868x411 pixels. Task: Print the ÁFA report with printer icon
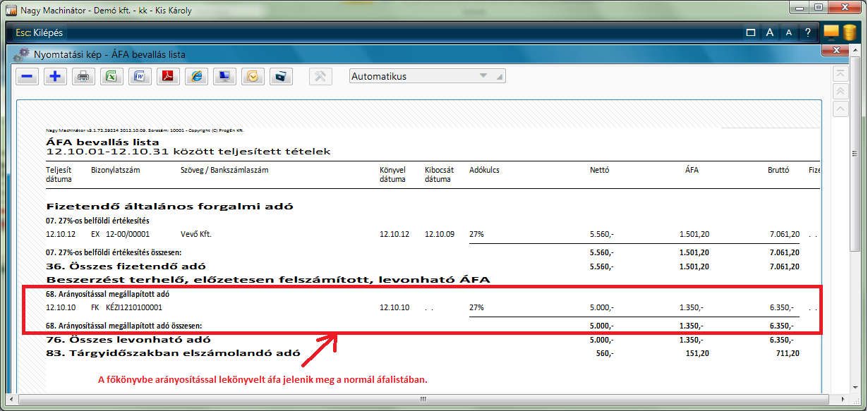pos(83,77)
